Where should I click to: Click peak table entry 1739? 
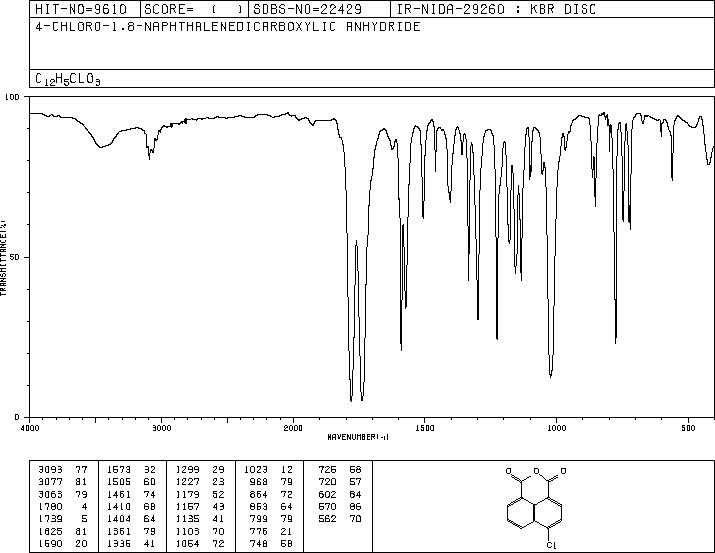pos(51,519)
